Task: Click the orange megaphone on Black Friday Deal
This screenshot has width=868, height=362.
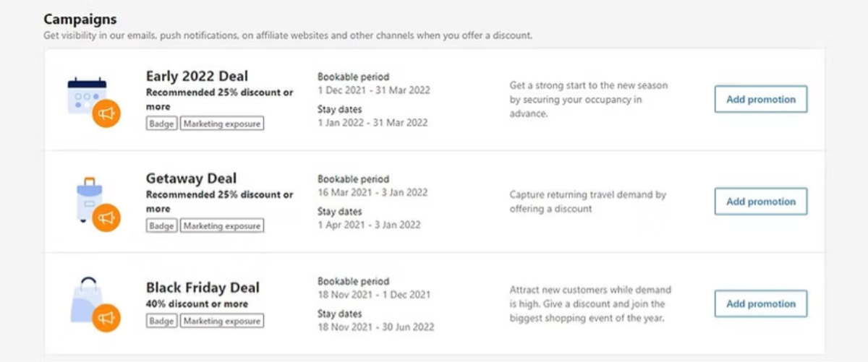Action: pos(107,317)
